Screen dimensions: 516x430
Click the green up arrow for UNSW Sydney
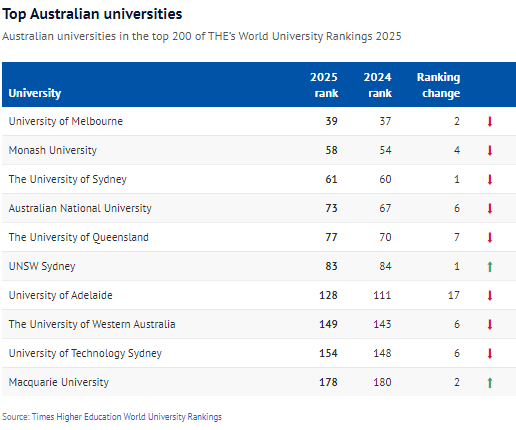tap(490, 266)
